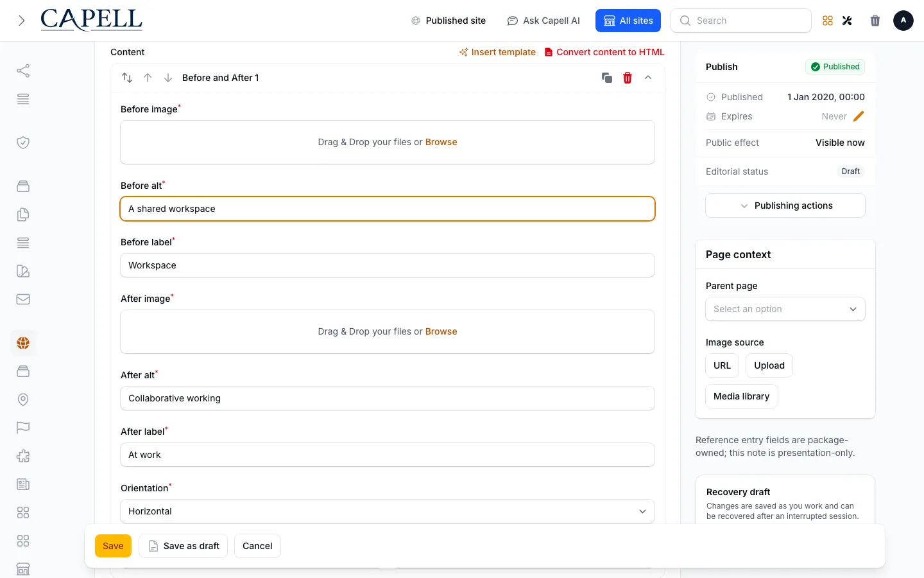Viewport: 924px width, 578px height.
Task: Open the puzzle piece icon in the sidebar
Action: (x=23, y=456)
